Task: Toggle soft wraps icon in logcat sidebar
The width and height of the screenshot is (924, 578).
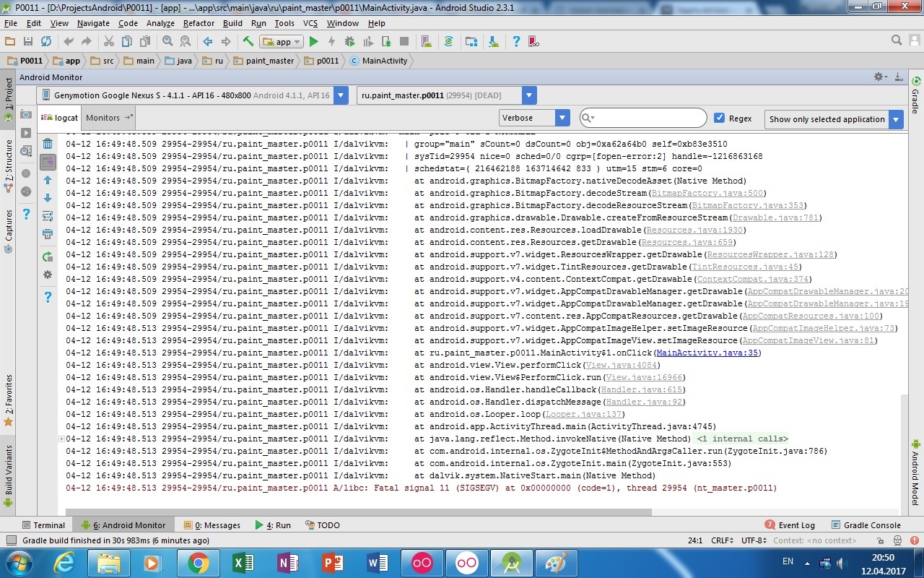Action: [48, 216]
